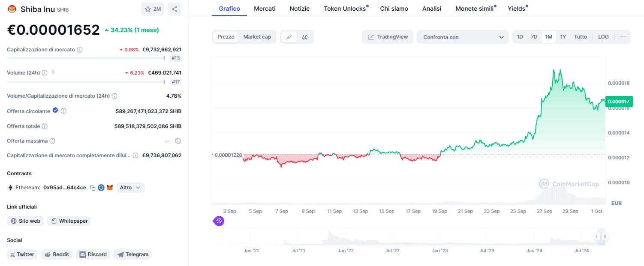The width and height of the screenshot is (644, 266).
Task: Visit Sito web official link
Action: pos(25,221)
